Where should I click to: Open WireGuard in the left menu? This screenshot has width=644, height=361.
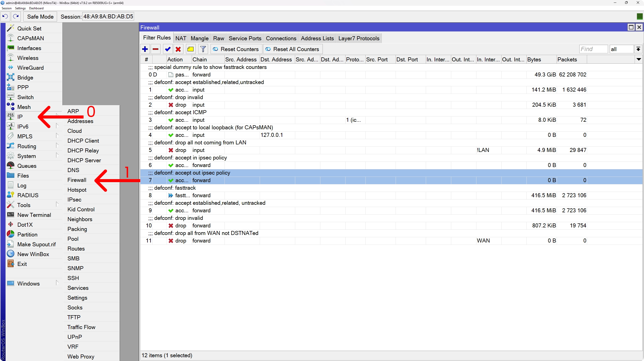click(x=30, y=68)
